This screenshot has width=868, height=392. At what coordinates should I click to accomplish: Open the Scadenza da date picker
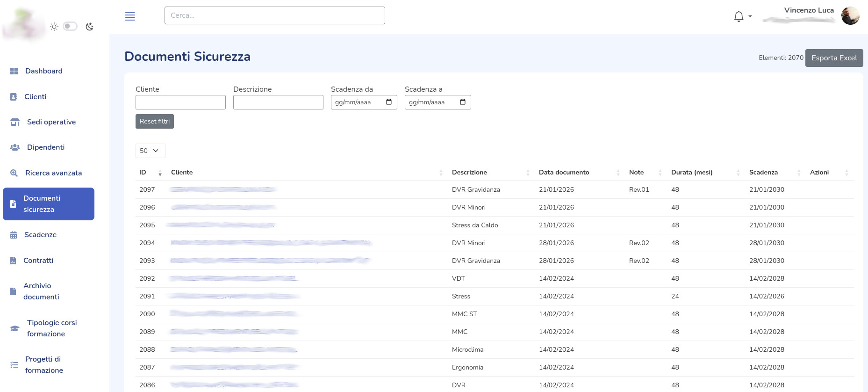(x=389, y=102)
